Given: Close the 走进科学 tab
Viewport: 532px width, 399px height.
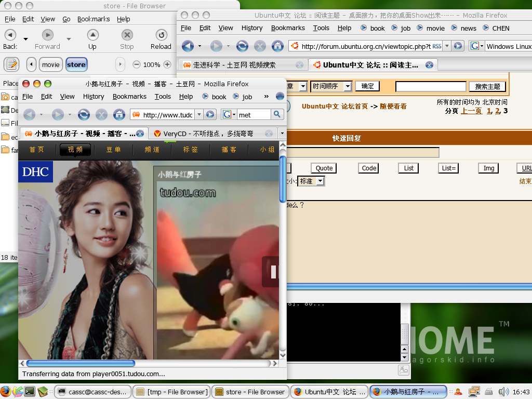Looking at the screenshot, I should (x=299, y=65).
